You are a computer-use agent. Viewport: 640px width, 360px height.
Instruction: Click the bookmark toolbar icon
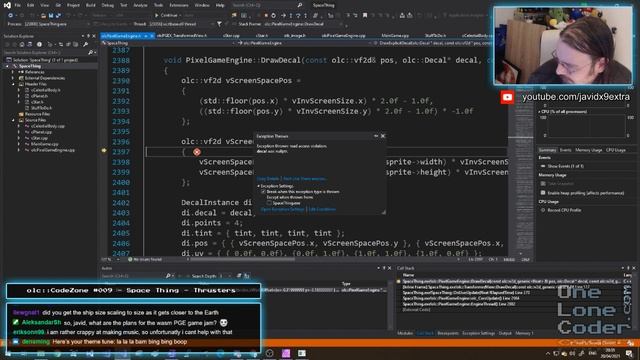[365, 16]
